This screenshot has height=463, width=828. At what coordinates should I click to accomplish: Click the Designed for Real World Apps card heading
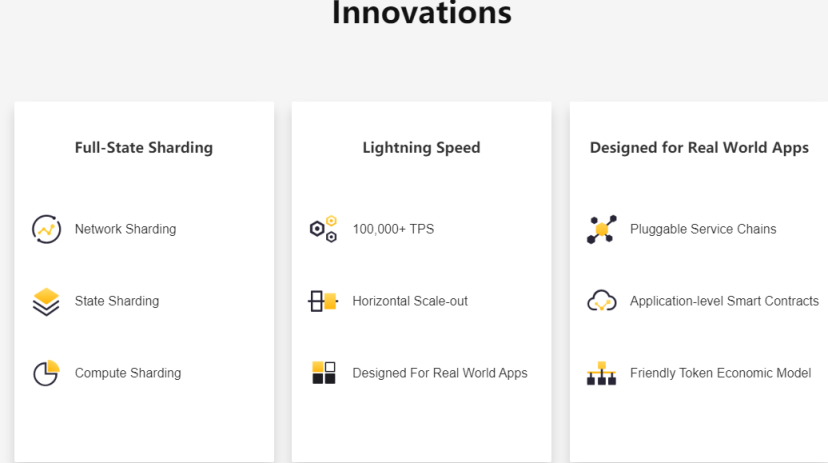(699, 147)
